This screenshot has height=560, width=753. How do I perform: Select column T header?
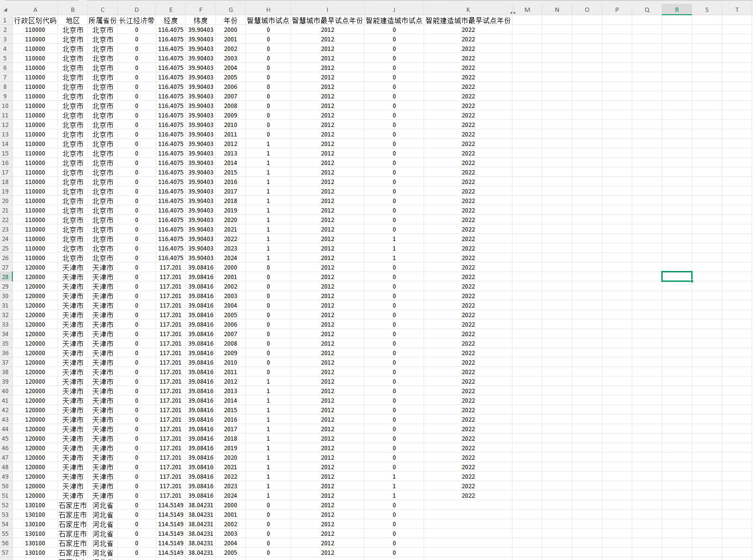click(737, 10)
